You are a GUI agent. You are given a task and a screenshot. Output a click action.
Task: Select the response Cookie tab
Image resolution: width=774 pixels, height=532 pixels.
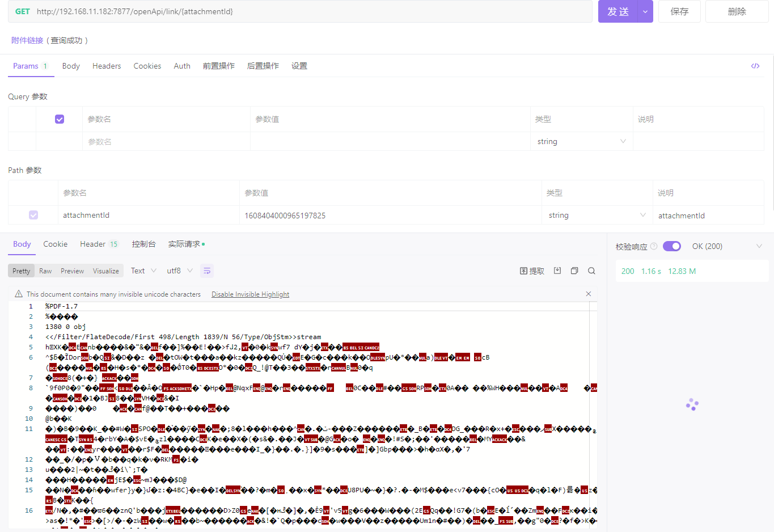point(56,244)
